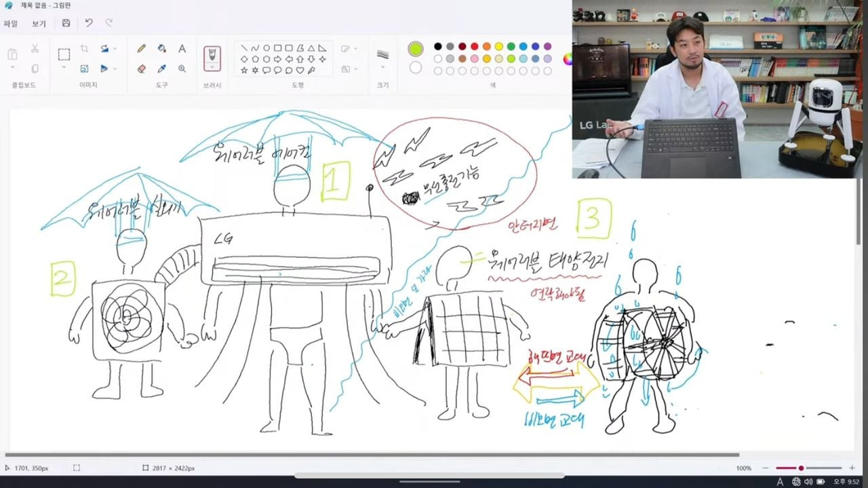Select the Pencil tool
Image resolution: width=868 pixels, height=488 pixels.
pos(142,49)
